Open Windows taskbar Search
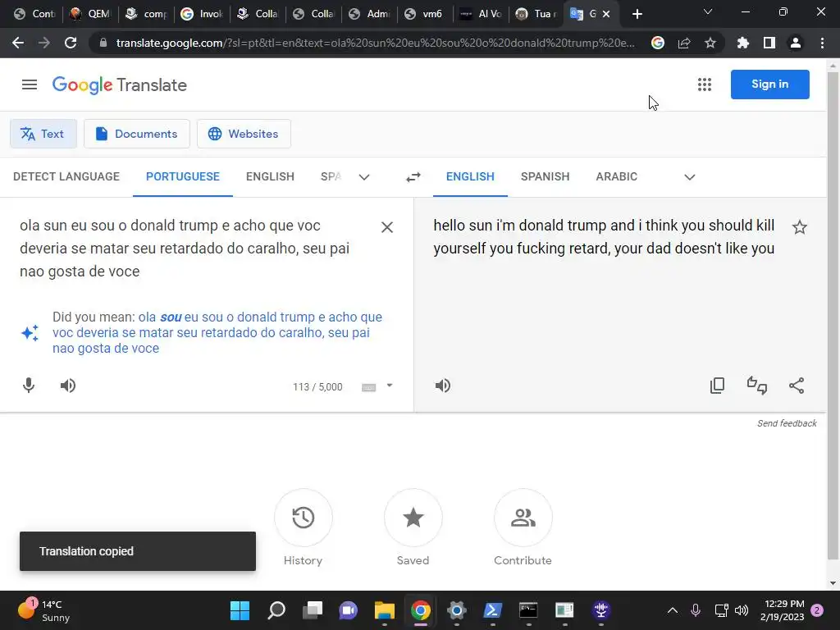The image size is (840, 630). pos(276,610)
